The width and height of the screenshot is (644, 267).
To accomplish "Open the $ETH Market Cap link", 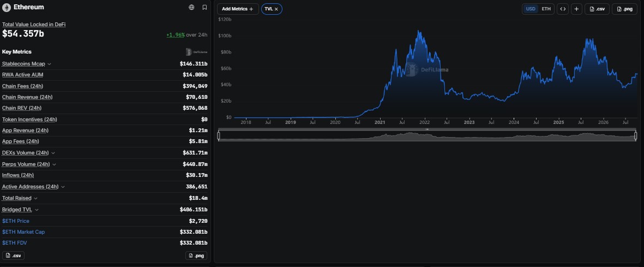I will [23, 232].
